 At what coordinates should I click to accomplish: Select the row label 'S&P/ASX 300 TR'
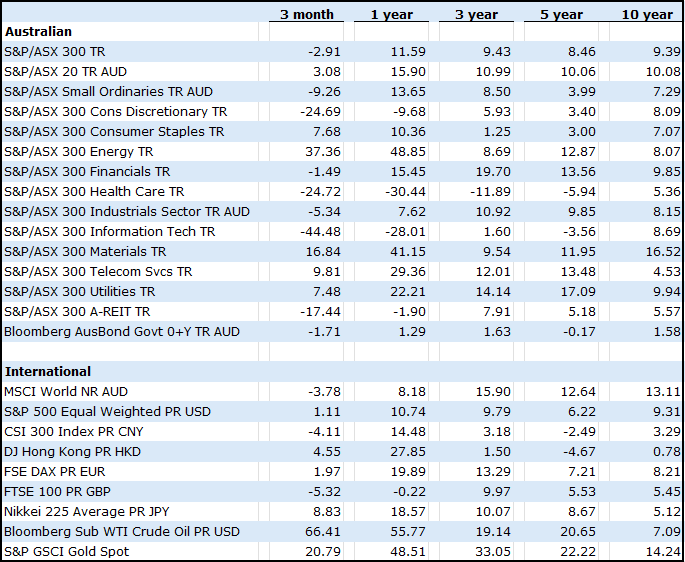pyautogui.click(x=55, y=52)
